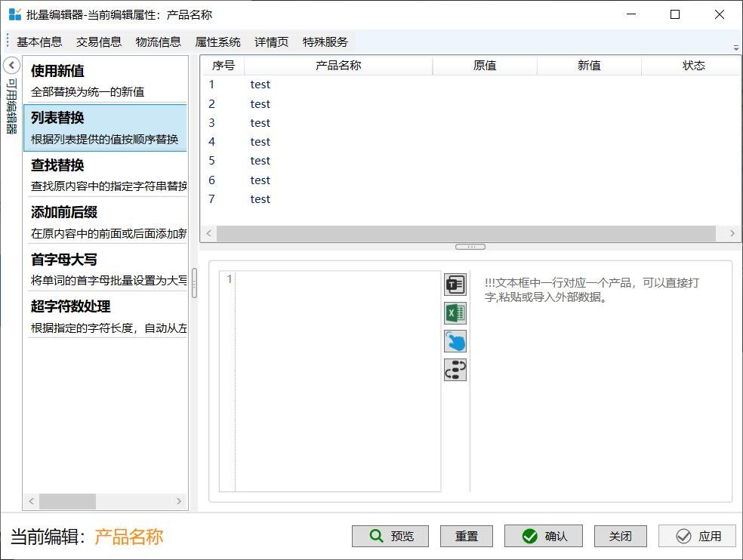
Task: Click the magnifier icon on 预览 button
Action: pyautogui.click(x=376, y=536)
